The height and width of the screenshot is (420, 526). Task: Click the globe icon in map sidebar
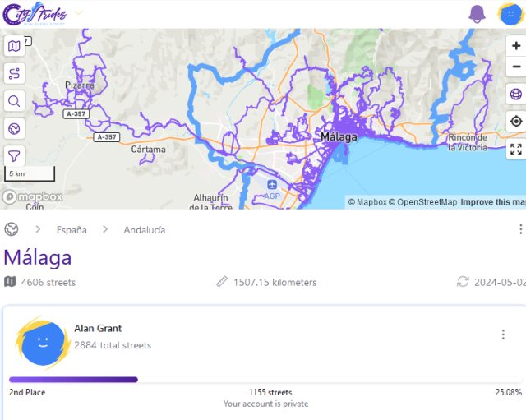[14, 128]
